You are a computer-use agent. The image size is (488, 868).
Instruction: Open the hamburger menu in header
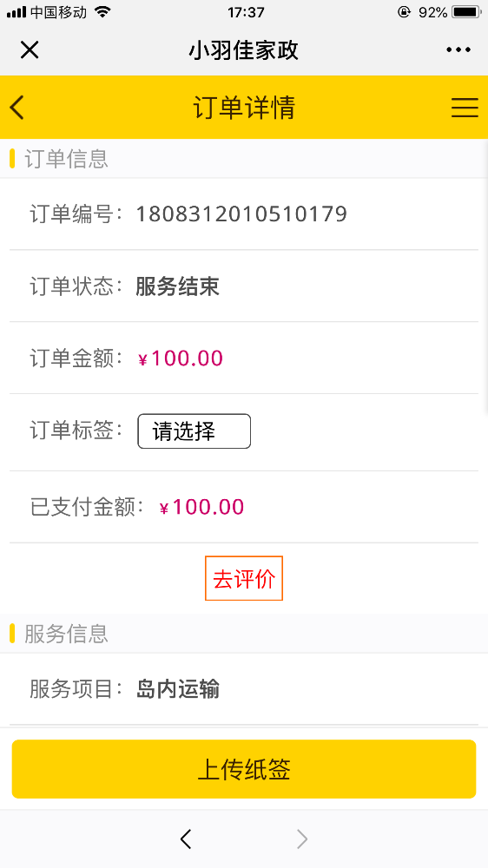tap(465, 108)
